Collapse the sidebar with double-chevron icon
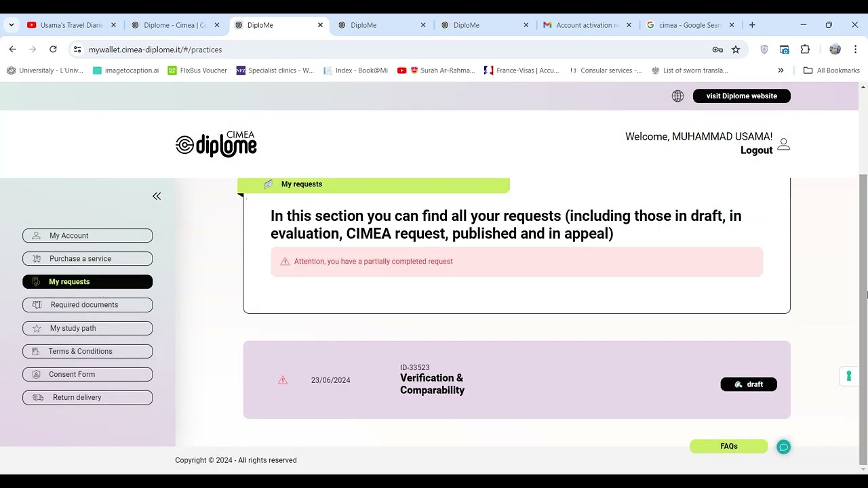This screenshot has width=868, height=488. click(x=157, y=196)
